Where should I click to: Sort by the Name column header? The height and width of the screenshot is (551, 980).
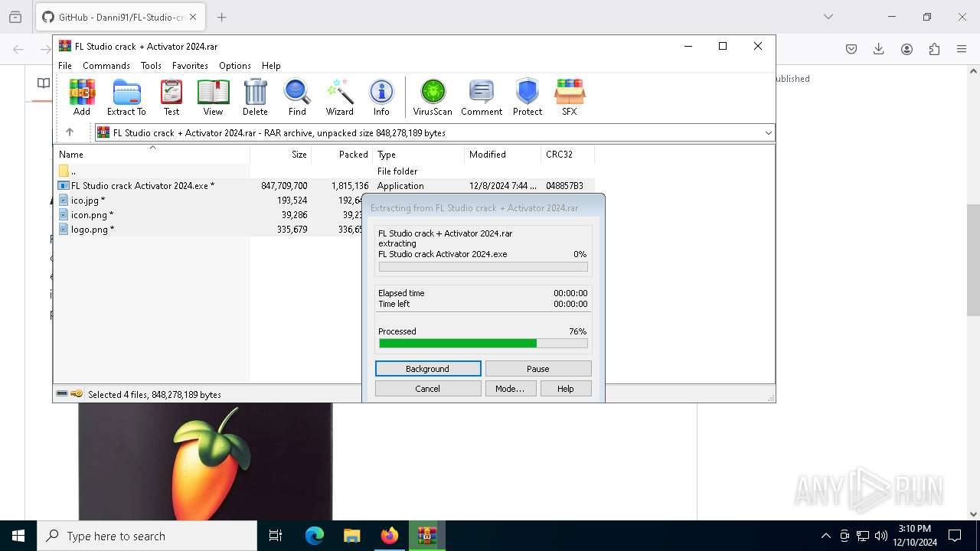pyautogui.click(x=153, y=155)
